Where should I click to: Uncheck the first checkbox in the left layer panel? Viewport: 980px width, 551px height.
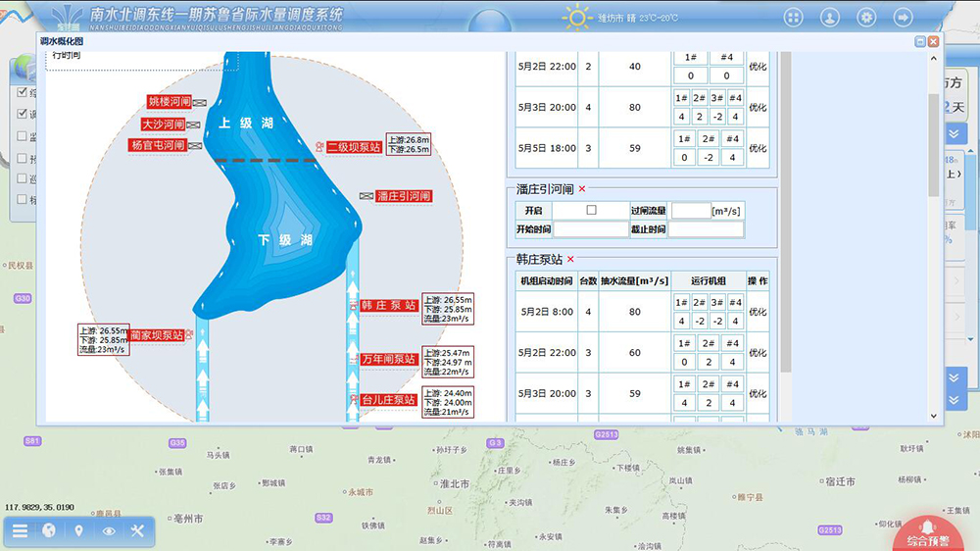pos(23,93)
